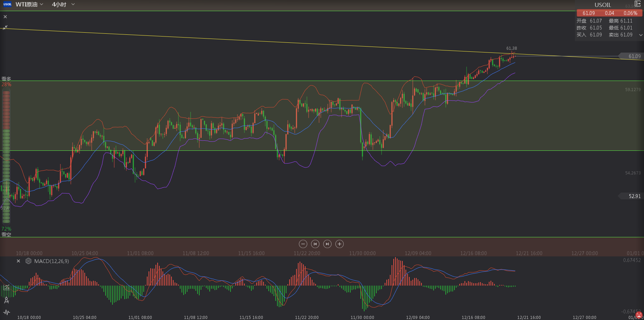This screenshot has height=320, width=644.
Task: Expand the USOIL quote panel chevron
Action: coord(641,35)
